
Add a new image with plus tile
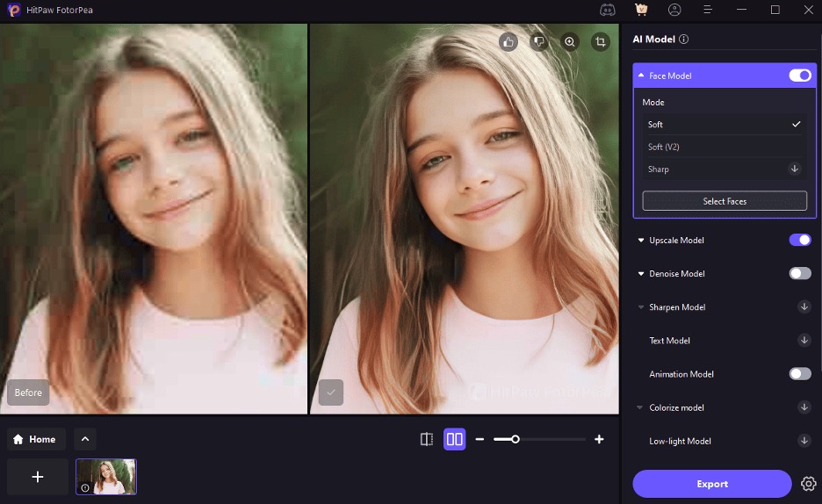click(x=38, y=477)
